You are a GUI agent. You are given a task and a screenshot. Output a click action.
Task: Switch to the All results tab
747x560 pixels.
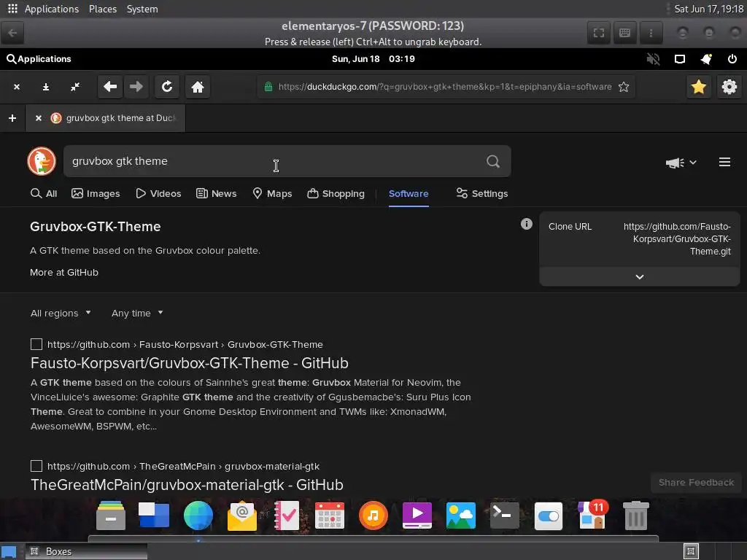pos(44,193)
